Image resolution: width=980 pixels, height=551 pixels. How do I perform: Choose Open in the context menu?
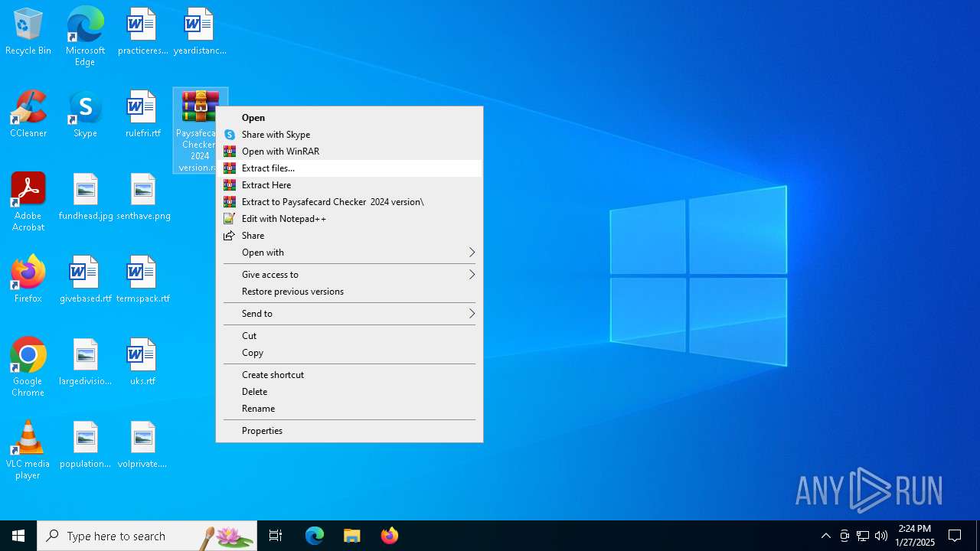tap(349, 118)
